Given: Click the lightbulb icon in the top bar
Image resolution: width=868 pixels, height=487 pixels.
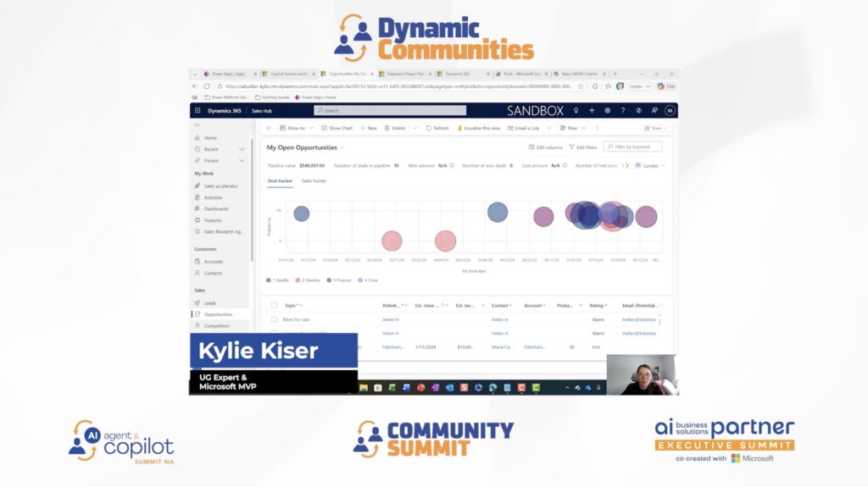Looking at the screenshot, I should click(x=576, y=110).
